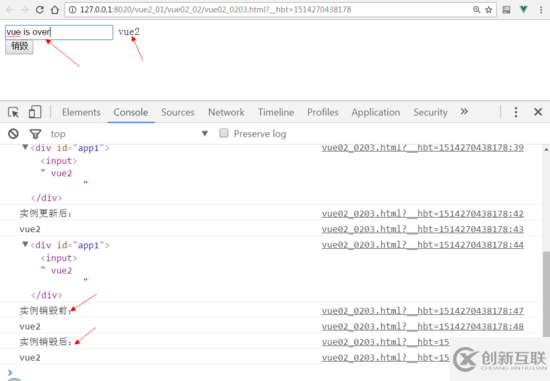Click the console prompt caret line
The image size is (550, 381).
tap(224, 372)
